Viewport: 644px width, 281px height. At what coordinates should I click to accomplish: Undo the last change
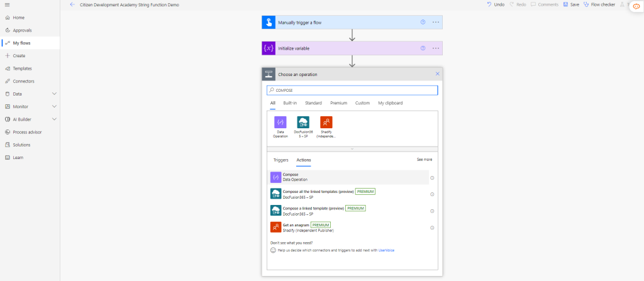[496, 4]
